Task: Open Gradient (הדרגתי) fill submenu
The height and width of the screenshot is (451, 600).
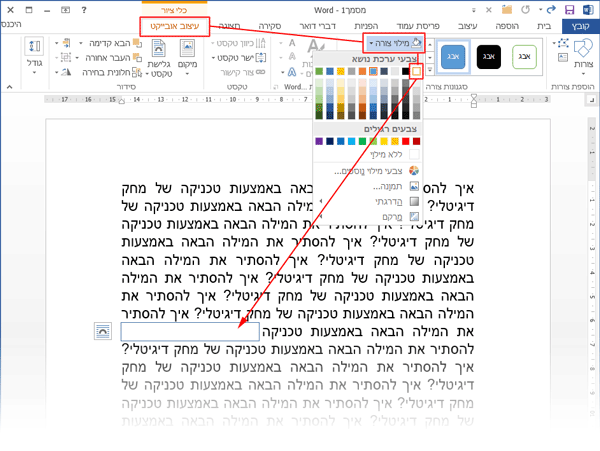Action: (x=367, y=201)
